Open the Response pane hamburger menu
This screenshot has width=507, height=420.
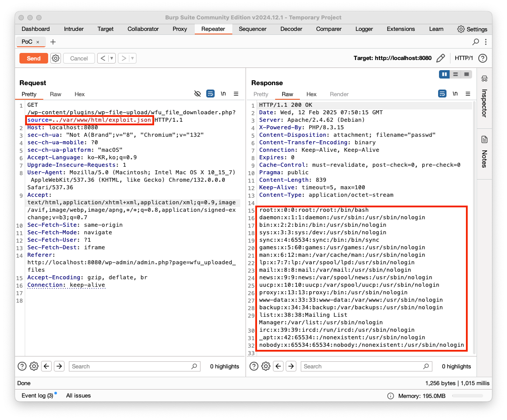(x=468, y=94)
